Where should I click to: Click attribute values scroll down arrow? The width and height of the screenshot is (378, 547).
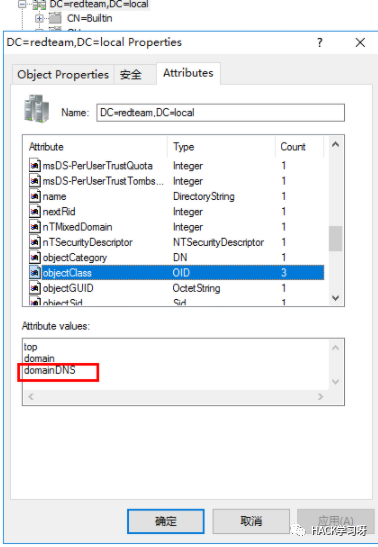(x=335, y=382)
